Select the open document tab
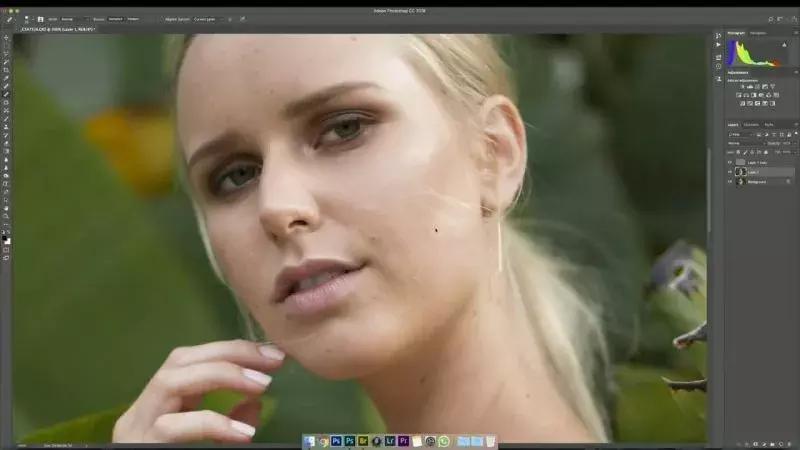 click(58, 29)
